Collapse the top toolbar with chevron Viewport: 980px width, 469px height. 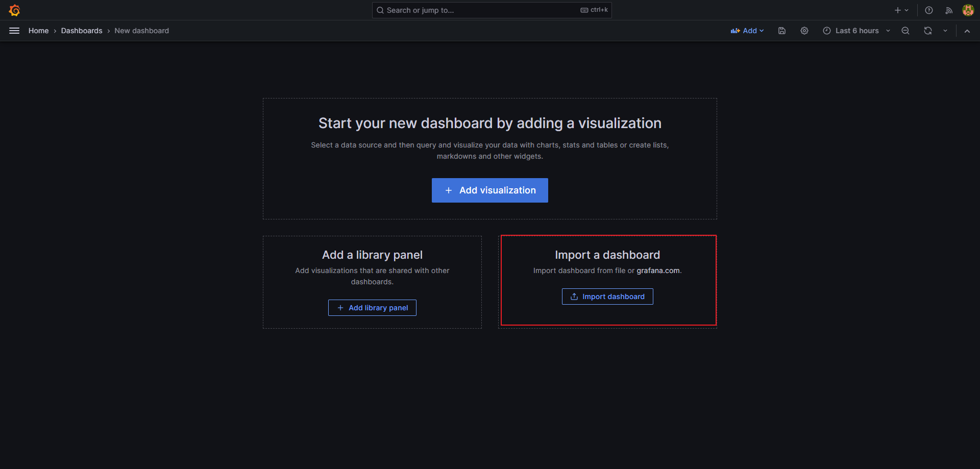click(967, 31)
